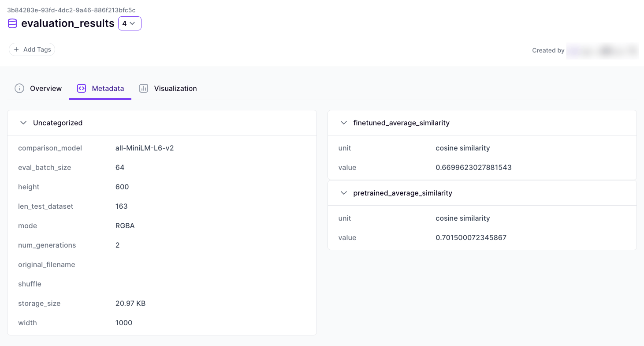Select the pretrained similarity value 0.701500072345867
Viewport: 644px width, 346px height.
pyautogui.click(x=471, y=238)
